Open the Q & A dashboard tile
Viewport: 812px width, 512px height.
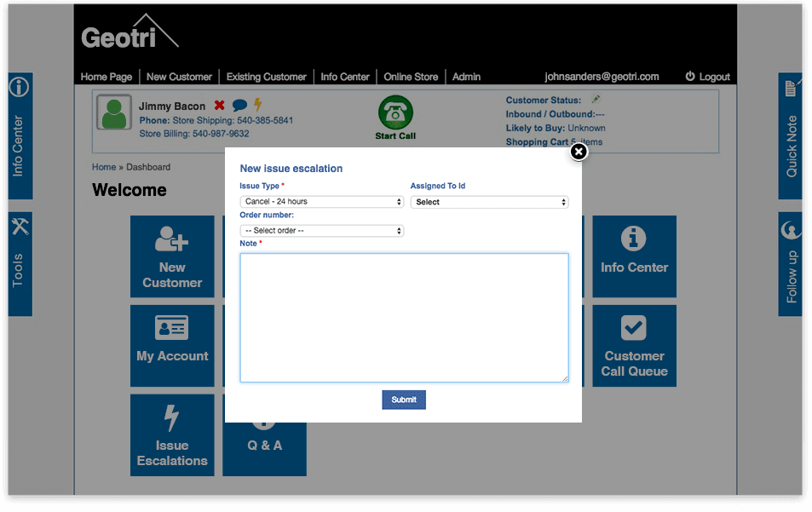tap(265, 448)
